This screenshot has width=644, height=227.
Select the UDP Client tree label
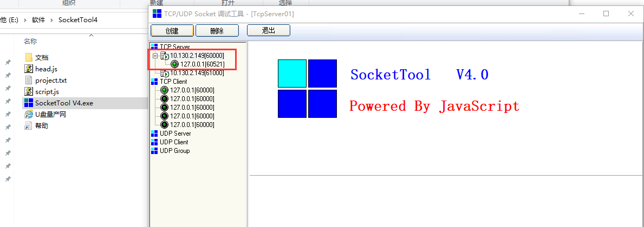174,142
